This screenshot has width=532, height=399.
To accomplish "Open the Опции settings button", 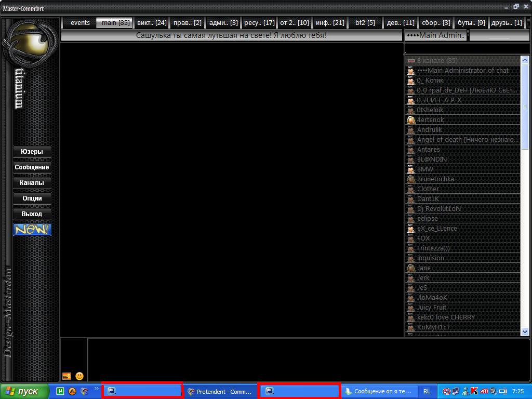I will click(x=32, y=198).
